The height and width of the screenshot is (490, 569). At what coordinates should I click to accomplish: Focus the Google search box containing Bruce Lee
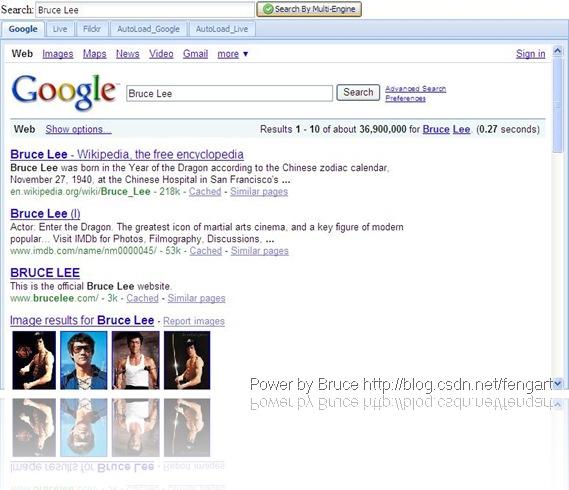point(229,93)
